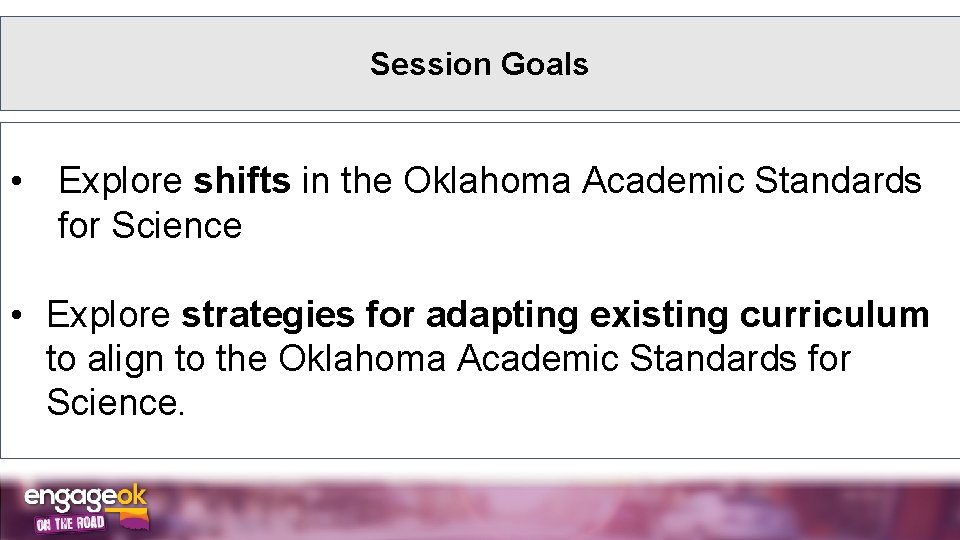Click 'Explore' at the start of second bullet
960x540 pixels.
click(108, 314)
